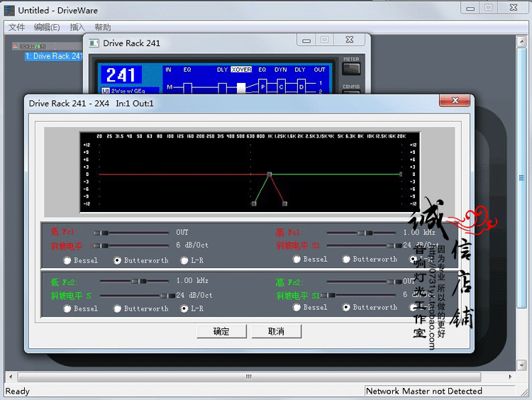
Task: Click the 241 model display on the rack
Action: coord(121,74)
